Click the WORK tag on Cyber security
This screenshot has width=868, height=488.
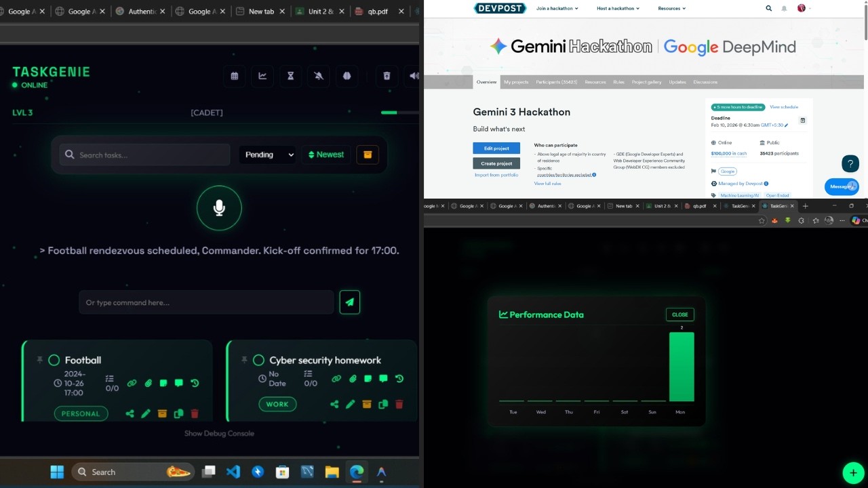click(x=277, y=404)
